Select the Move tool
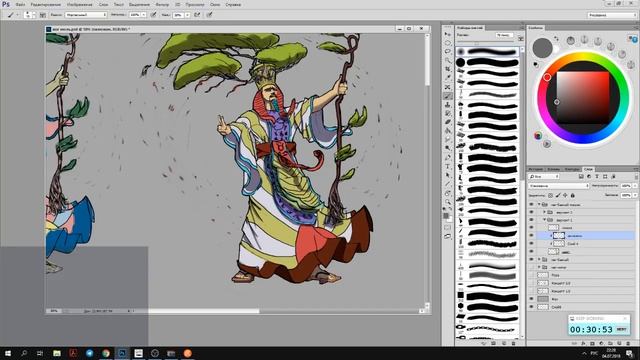This screenshot has height=360, width=640. (x=448, y=34)
